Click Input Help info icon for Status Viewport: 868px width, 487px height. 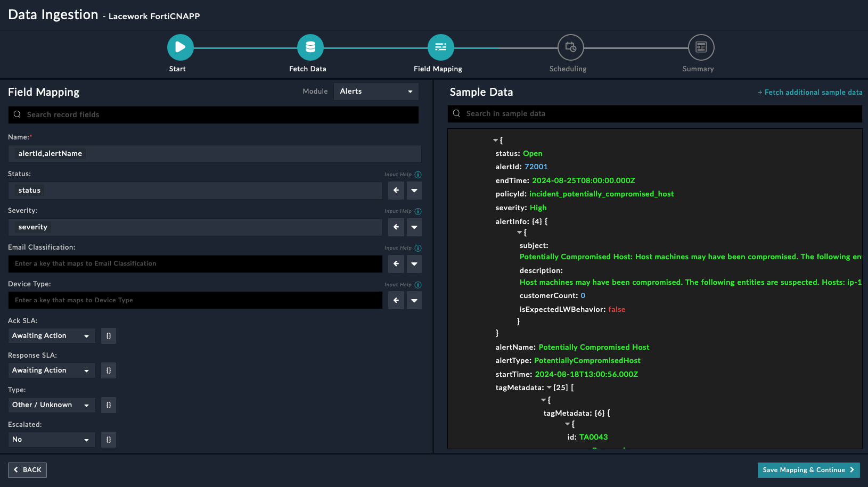pos(418,175)
